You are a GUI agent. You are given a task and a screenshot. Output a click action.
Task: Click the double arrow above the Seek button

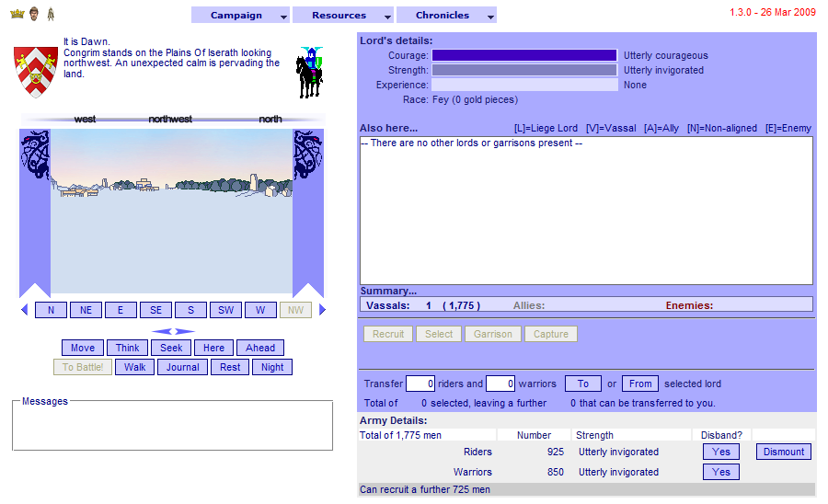[x=173, y=331]
